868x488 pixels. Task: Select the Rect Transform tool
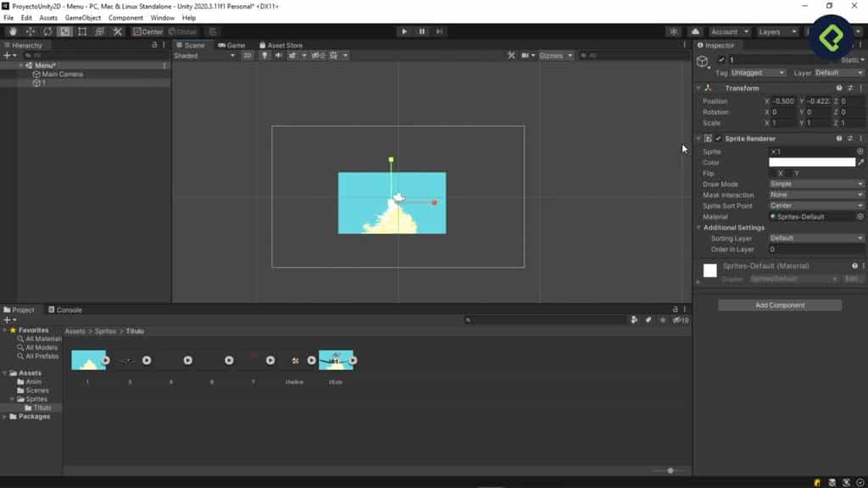[x=99, y=31]
